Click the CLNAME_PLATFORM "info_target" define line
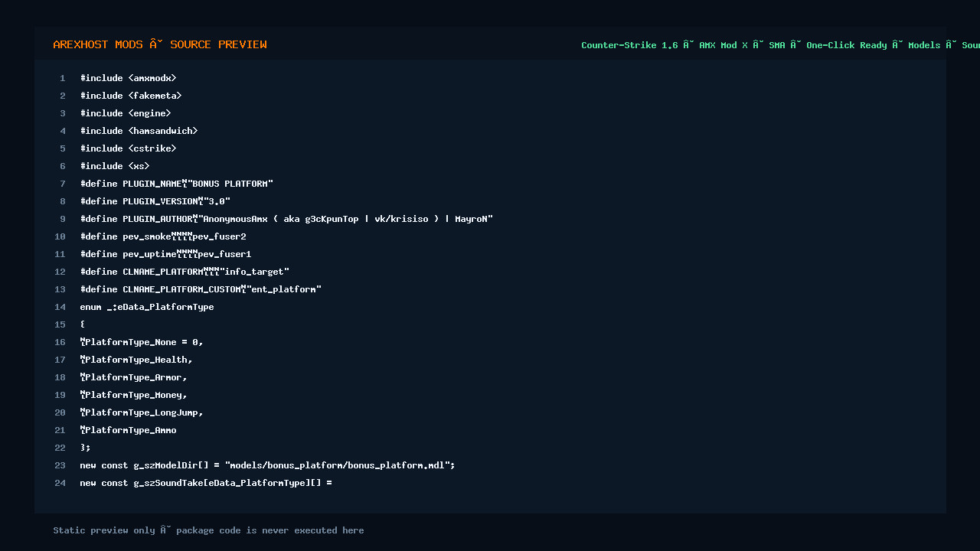The width and height of the screenshot is (980, 551). (x=185, y=272)
